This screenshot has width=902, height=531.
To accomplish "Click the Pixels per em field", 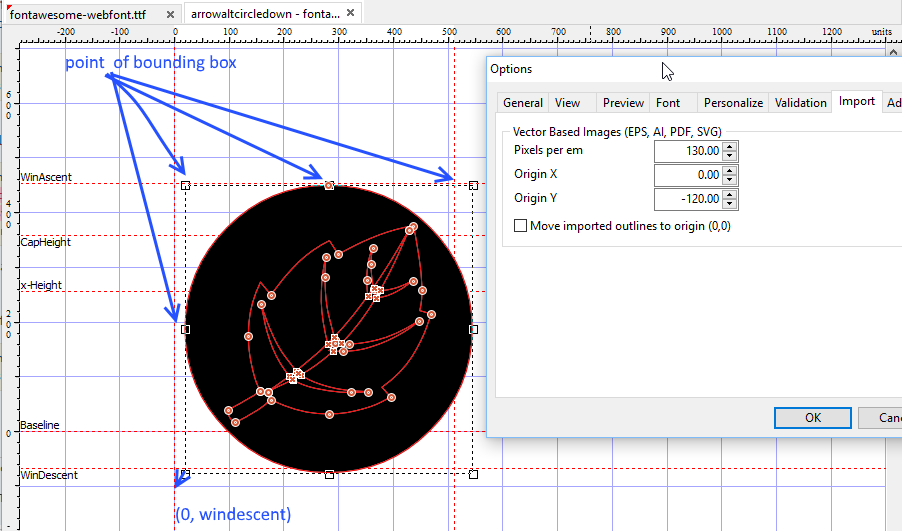I will pos(689,151).
